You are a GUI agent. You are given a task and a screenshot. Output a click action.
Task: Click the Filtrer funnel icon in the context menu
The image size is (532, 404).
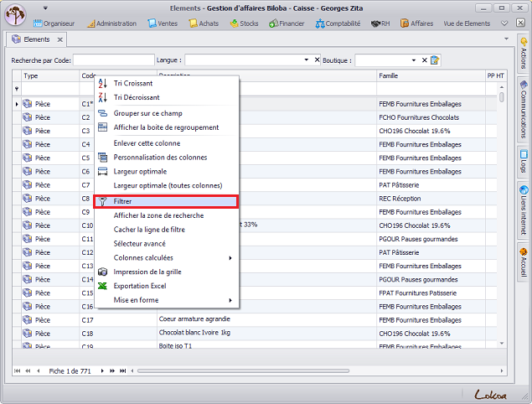point(103,201)
